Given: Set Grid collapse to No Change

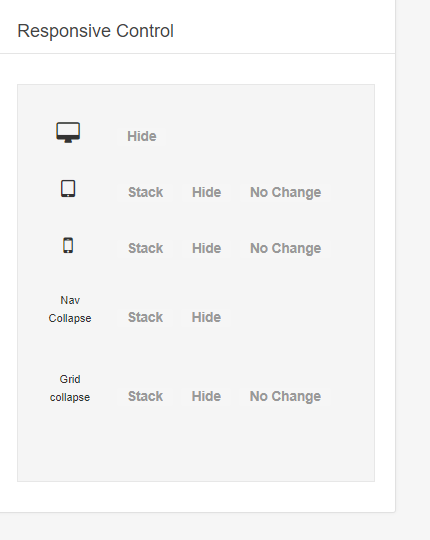Looking at the screenshot, I should pyautogui.click(x=285, y=396).
